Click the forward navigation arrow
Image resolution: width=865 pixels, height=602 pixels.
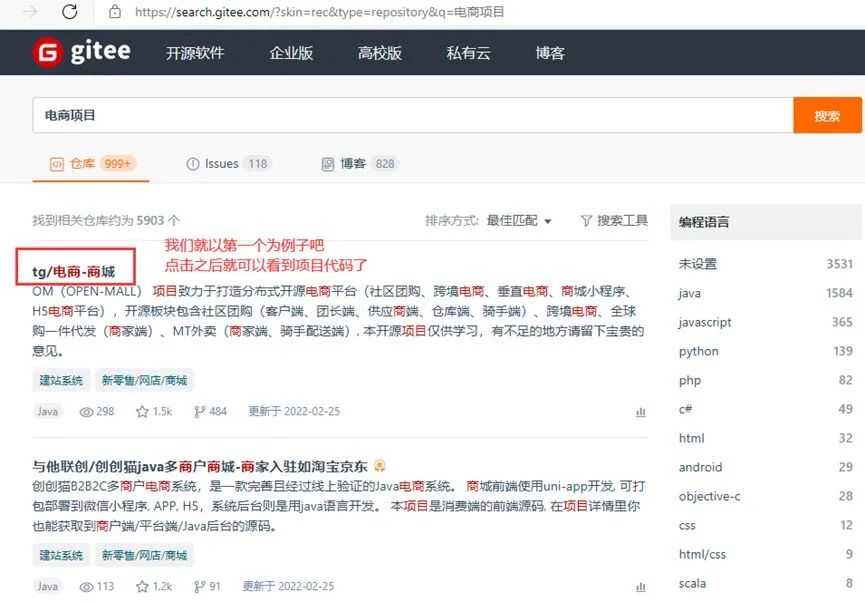(30, 12)
